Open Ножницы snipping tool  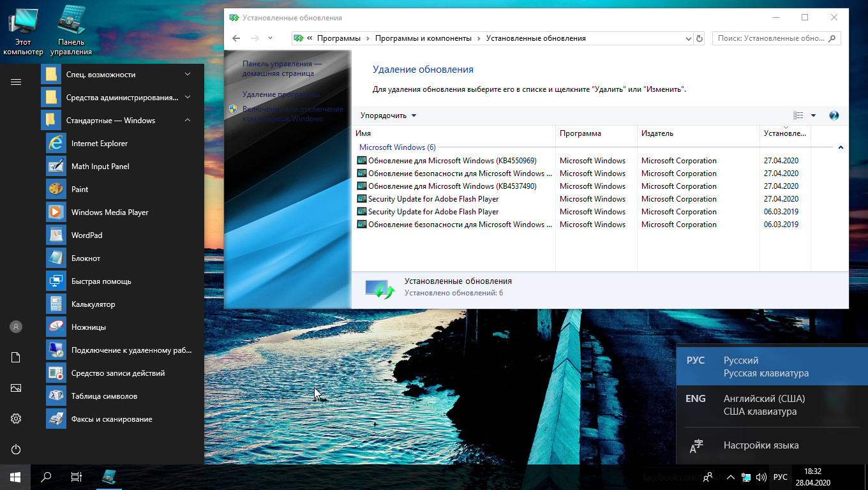tap(119, 327)
